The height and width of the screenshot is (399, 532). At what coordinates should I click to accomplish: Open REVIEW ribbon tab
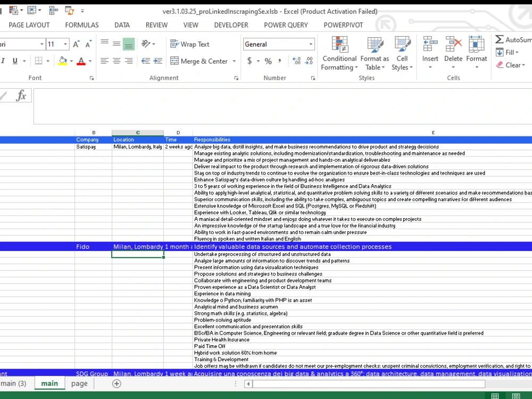156,25
